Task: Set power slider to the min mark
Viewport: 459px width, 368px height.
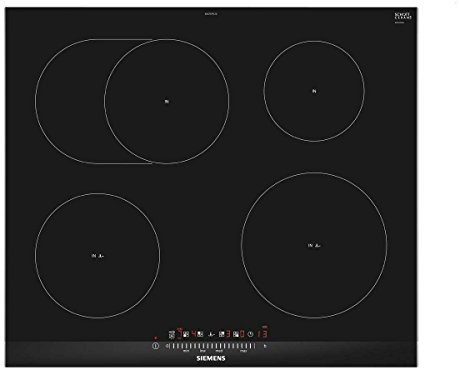Action: click(187, 351)
